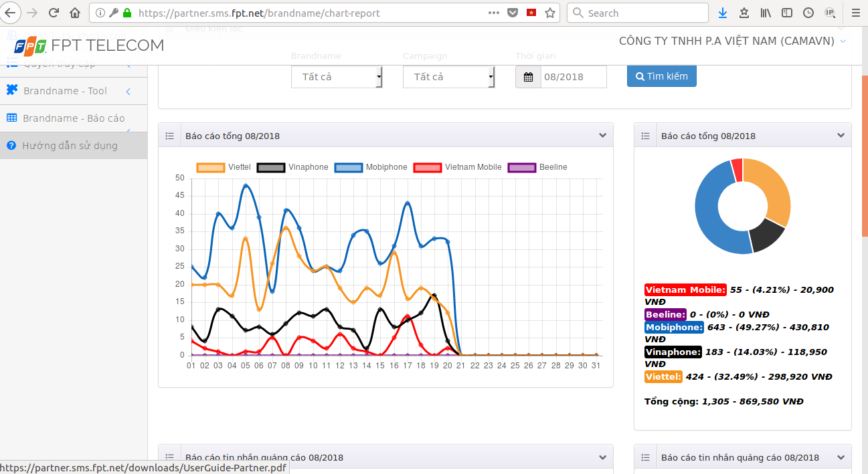
Task: Open the Campaign dropdown
Action: click(448, 77)
